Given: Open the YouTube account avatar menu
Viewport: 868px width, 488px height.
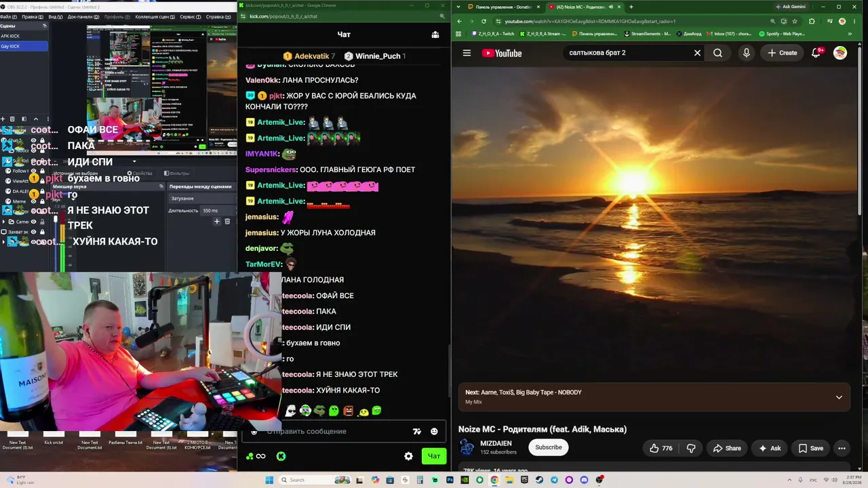Looking at the screenshot, I should tap(840, 53).
